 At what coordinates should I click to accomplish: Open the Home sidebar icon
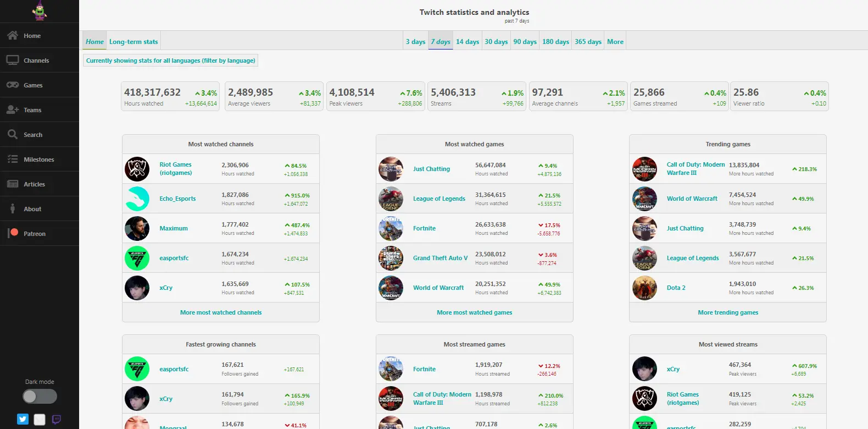(x=13, y=35)
